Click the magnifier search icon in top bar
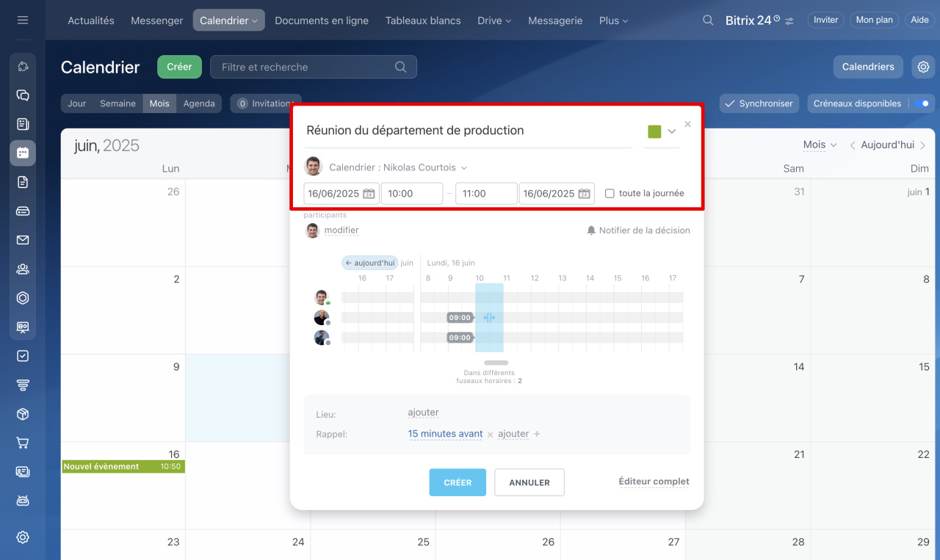 [x=708, y=21]
